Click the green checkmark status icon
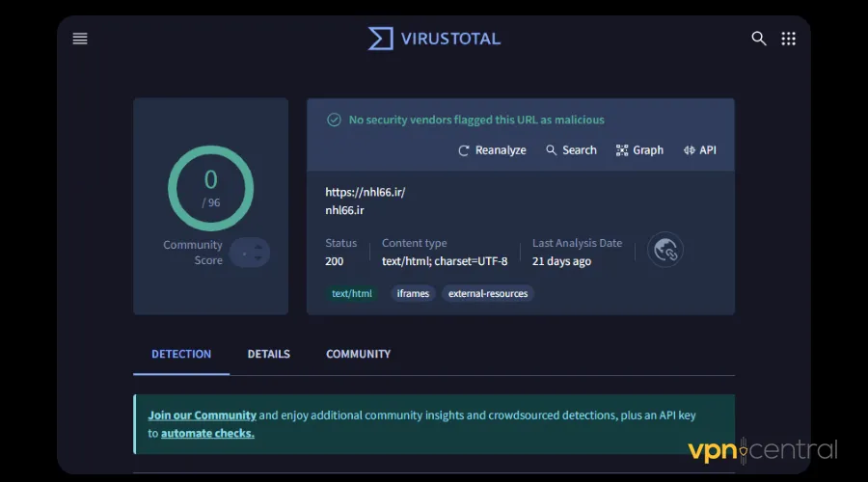 coord(334,120)
